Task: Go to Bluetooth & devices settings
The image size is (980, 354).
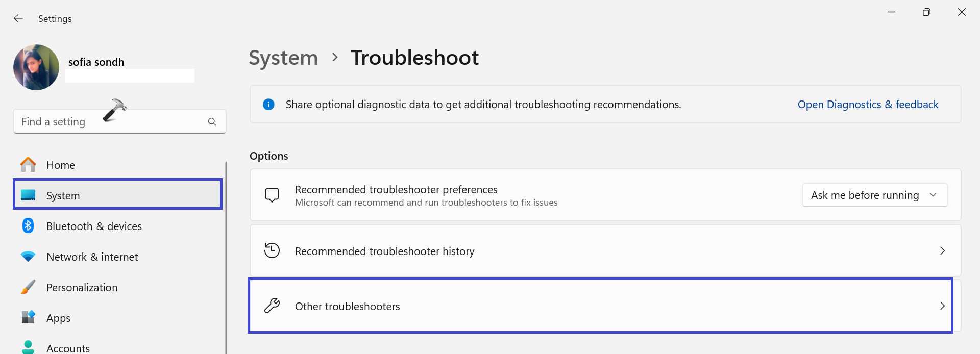Action: coord(94,226)
